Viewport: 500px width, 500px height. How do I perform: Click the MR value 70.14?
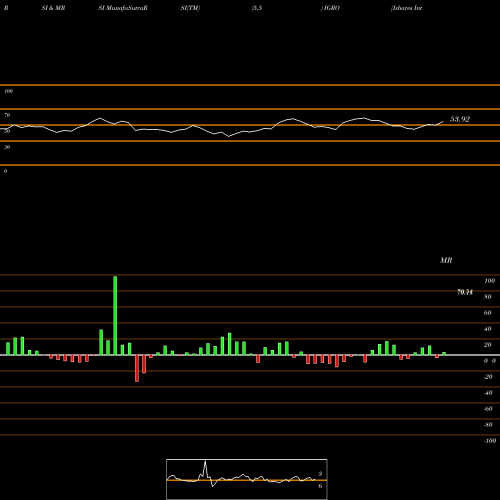tap(465, 292)
